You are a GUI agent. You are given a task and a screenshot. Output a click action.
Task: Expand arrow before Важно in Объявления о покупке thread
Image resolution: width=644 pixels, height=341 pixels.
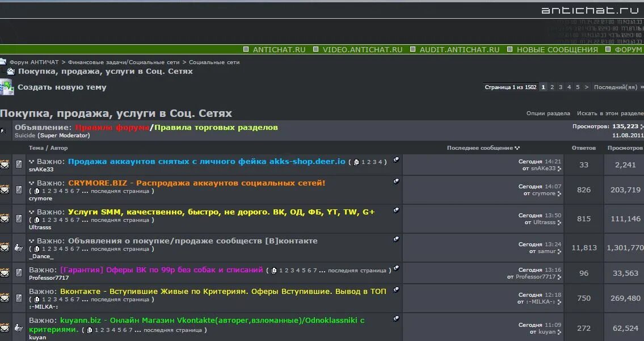(x=32, y=241)
